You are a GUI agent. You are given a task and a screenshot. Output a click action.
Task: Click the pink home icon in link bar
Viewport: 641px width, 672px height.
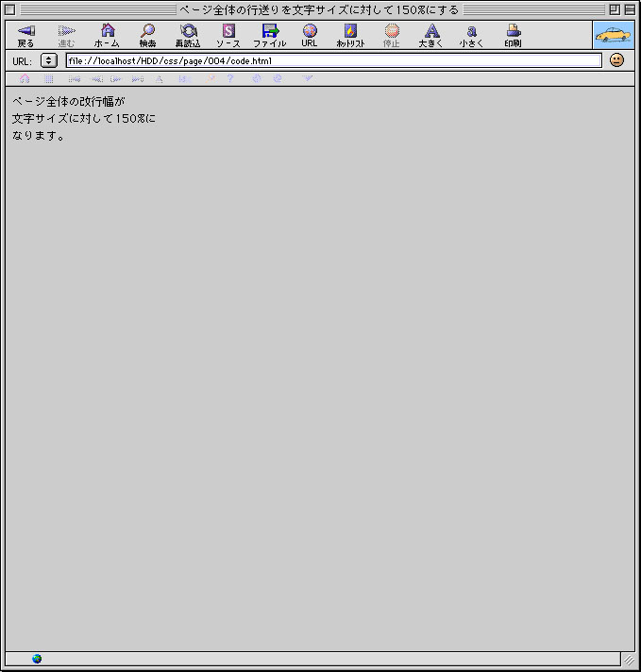point(25,79)
